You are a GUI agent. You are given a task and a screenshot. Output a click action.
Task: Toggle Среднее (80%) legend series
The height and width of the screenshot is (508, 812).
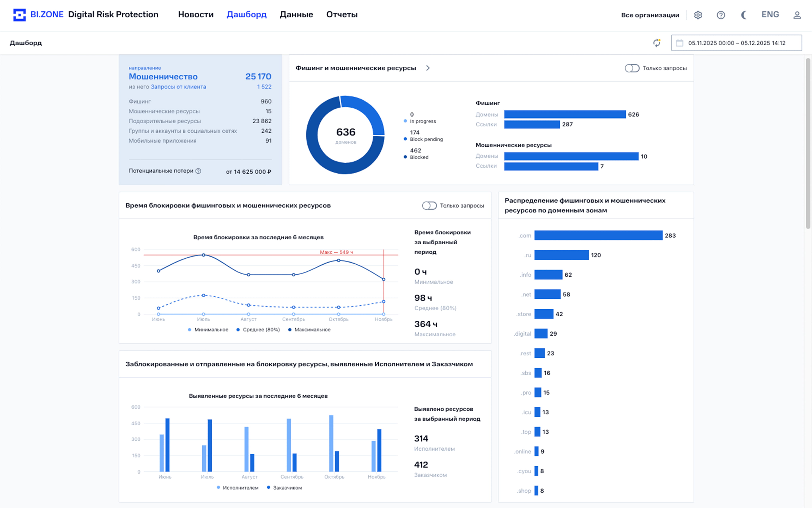[258, 330]
